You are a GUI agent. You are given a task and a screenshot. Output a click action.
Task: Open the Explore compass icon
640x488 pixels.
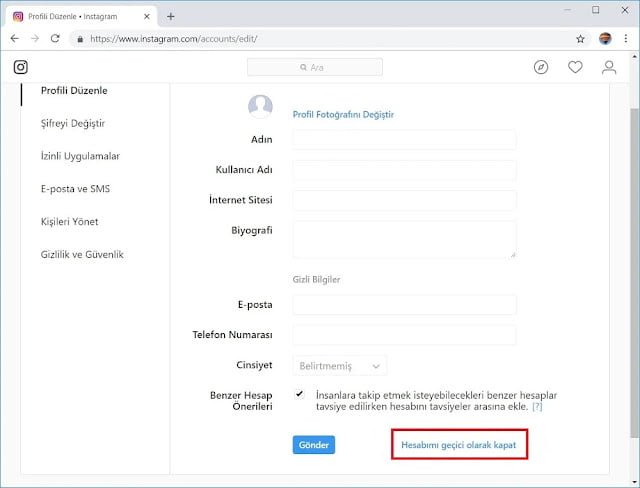pyautogui.click(x=541, y=67)
